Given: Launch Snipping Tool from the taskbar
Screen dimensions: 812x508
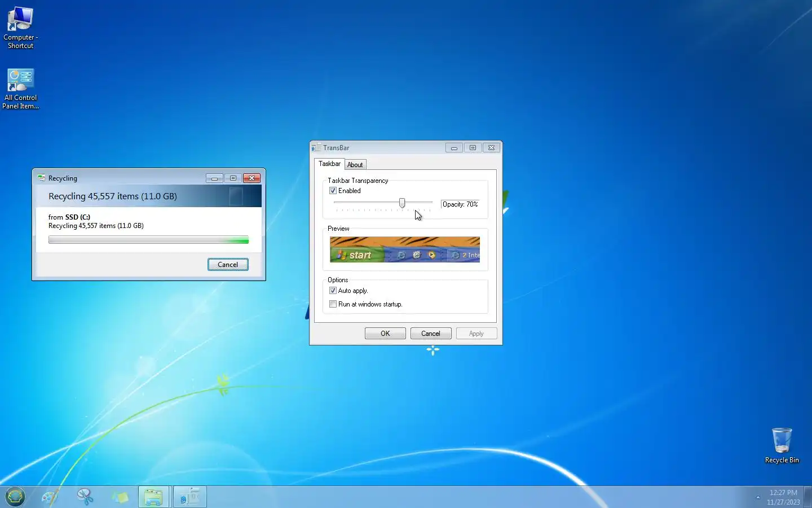Looking at the screenshot, I should pos(85,497).
